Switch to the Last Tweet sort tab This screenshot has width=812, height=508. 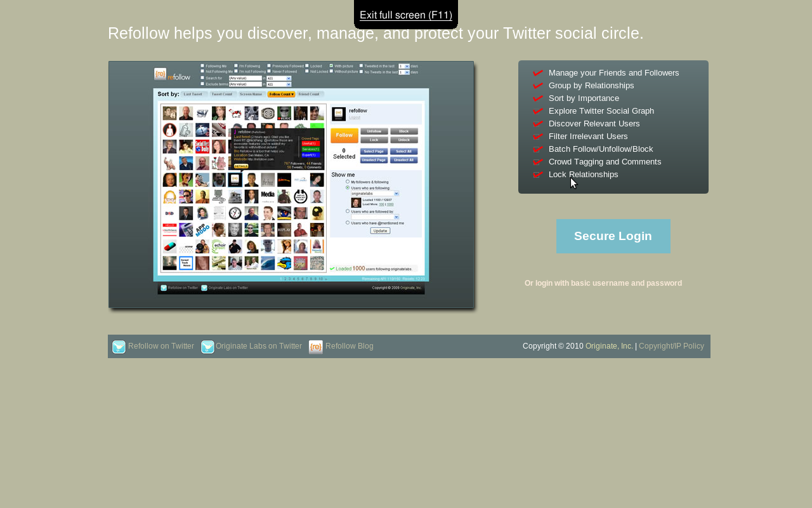tap(193, 94)
